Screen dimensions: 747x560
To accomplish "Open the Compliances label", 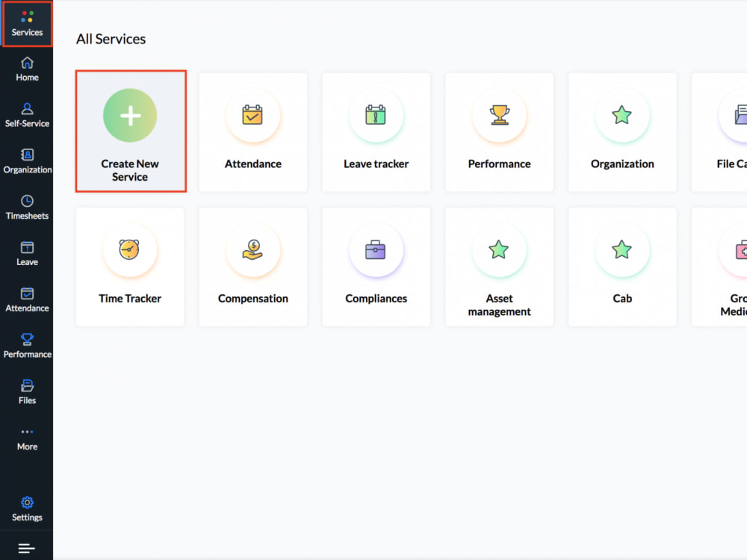I will point(376,299).
